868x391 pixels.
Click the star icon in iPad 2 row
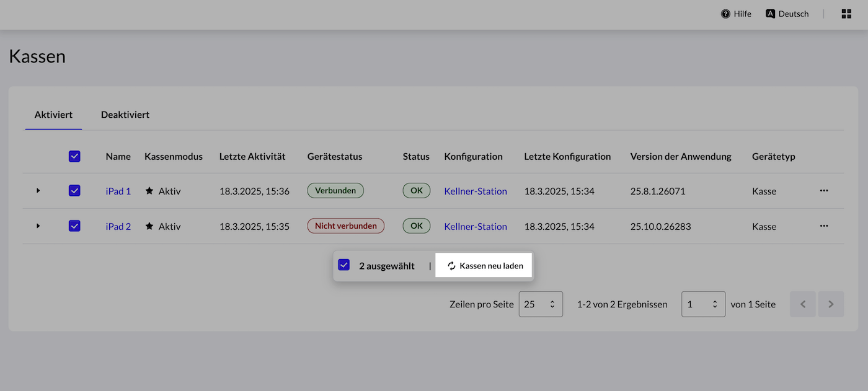(149, 226)
